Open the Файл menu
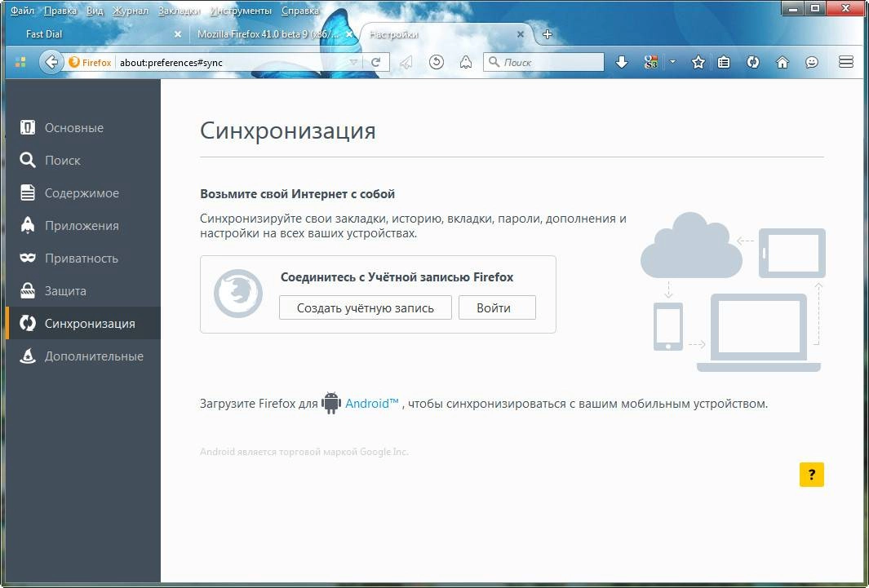The height and width of the screenshot is (588, 869). (x=22, y=11)
